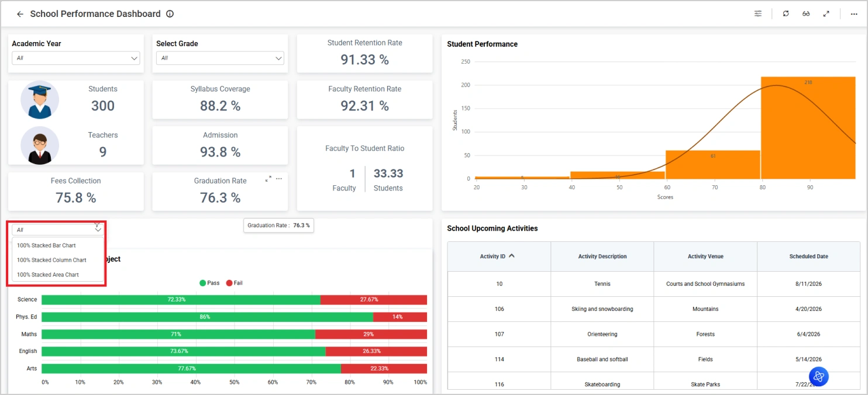The height and width of the screenshot is (395, 868).
Task: Click the English pass bar 73.67%
Action: click(184, 351)
